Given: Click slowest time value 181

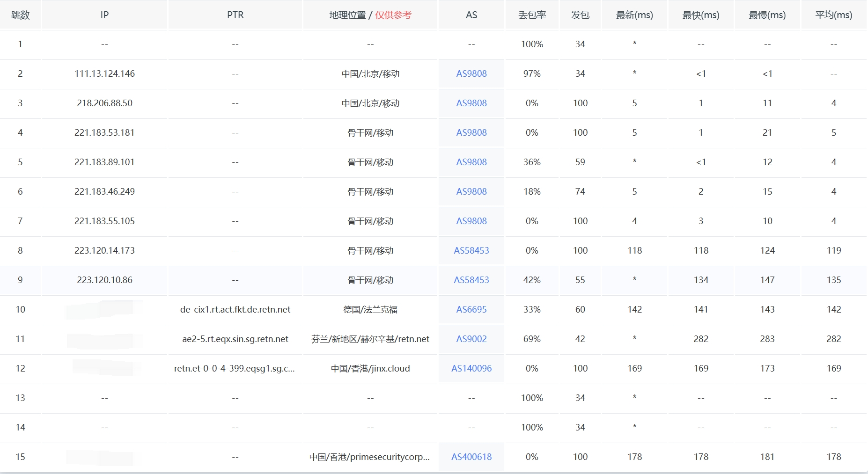Looking at the screenshot, I should click(x=767, y=457).
